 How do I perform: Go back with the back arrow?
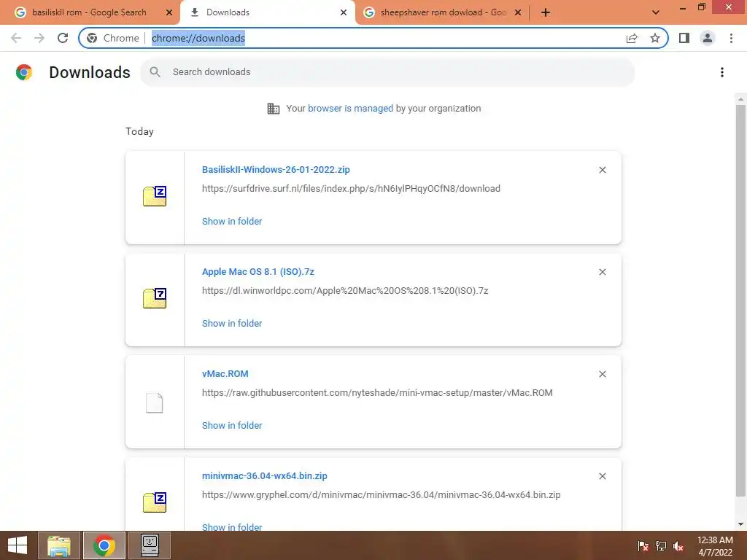(16, 38)
